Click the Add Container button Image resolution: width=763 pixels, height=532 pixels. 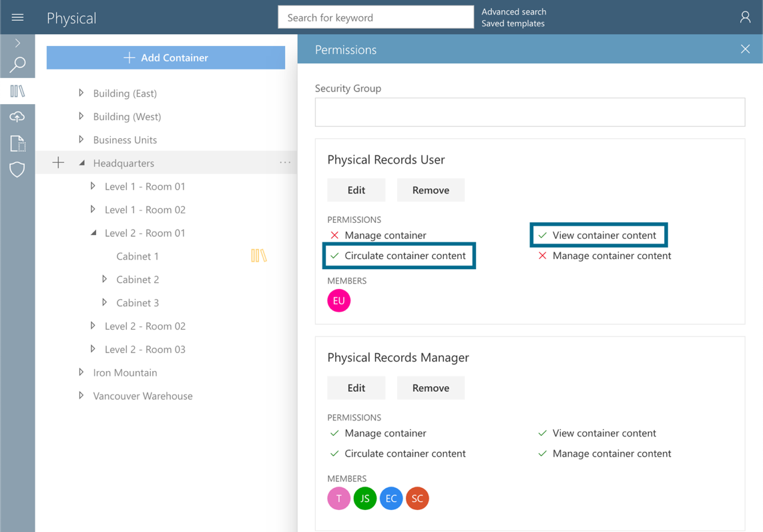pos(166,57)
